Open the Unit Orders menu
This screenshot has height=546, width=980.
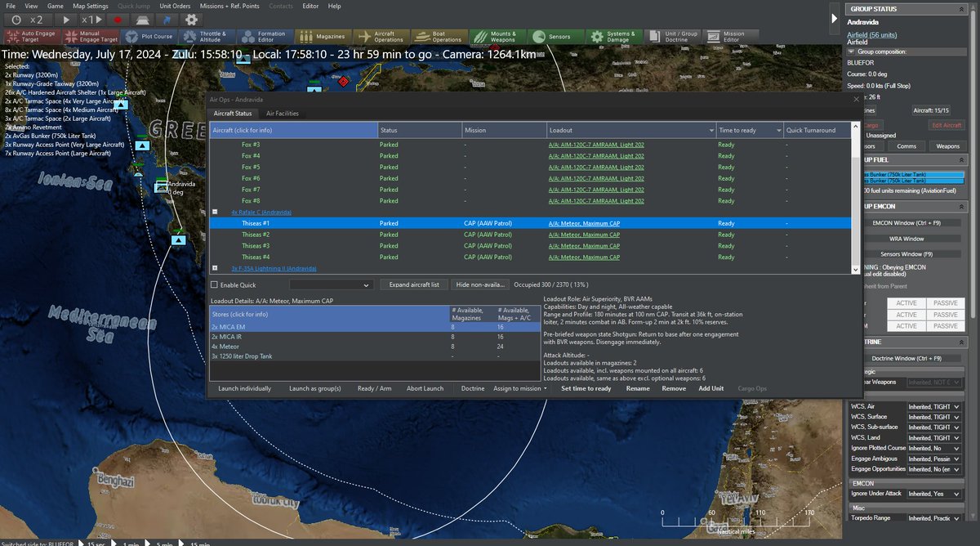[x=176, y=6]
